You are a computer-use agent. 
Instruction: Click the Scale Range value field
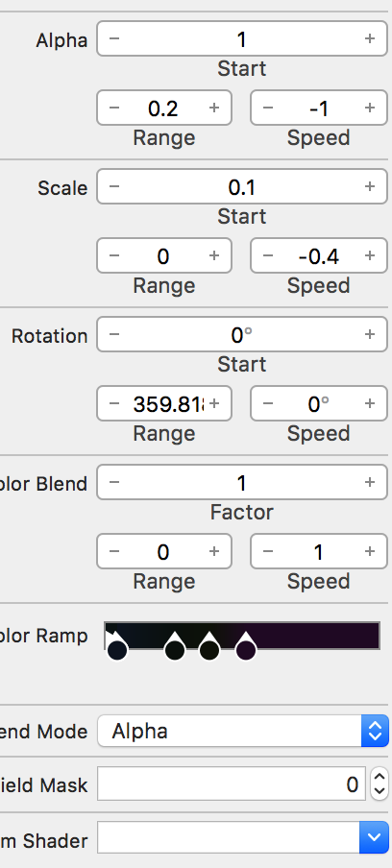click(x=164, y=255)
